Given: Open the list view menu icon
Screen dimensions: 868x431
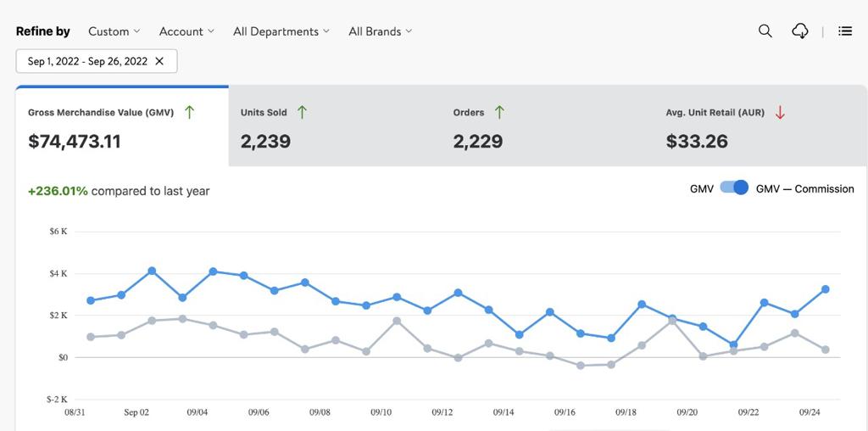Looking at the screenshot, I should [x=844, y=31].
